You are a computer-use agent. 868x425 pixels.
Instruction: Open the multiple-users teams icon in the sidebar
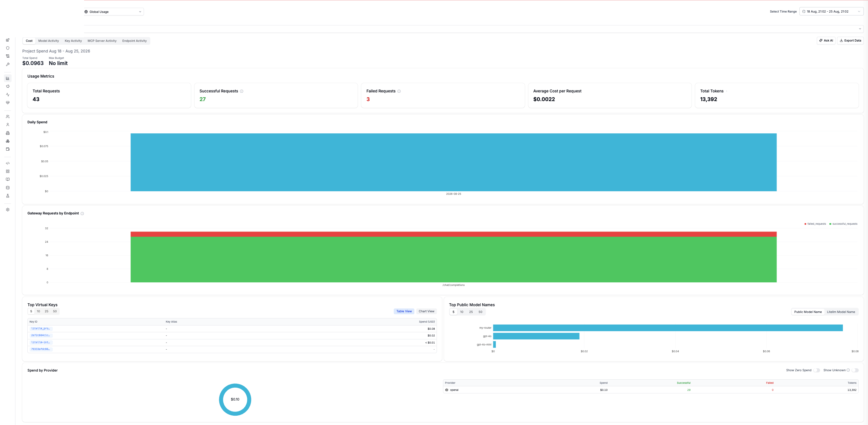click(8, 117)
